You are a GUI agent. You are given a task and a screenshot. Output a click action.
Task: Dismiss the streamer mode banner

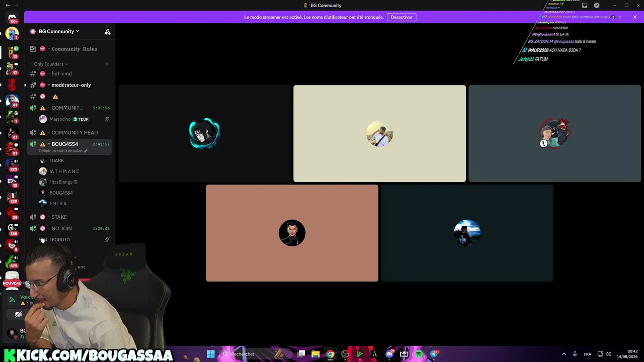click(x=635, y=17)
